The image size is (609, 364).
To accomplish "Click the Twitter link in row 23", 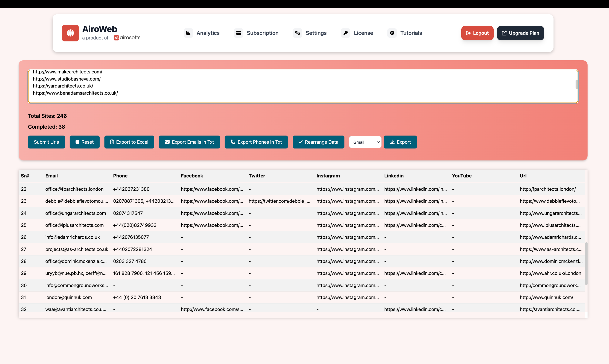I will click(279, 201).
